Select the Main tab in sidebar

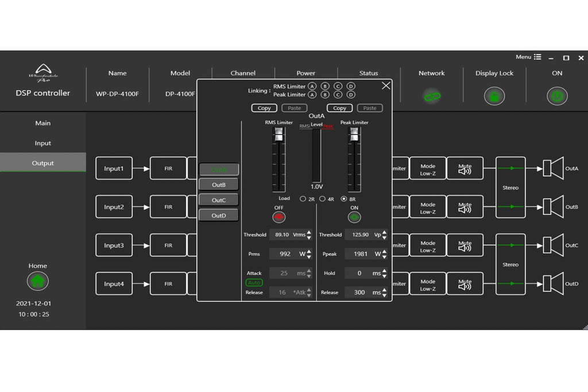pos(42,123)
